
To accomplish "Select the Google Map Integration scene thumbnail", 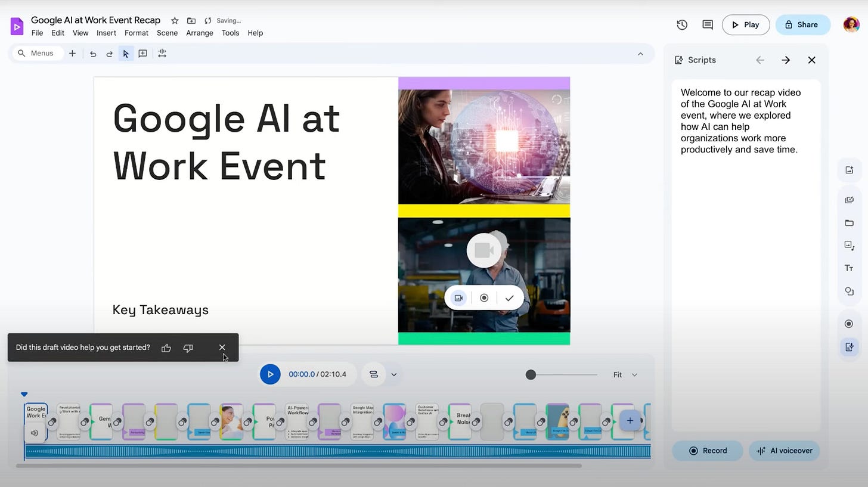I will [x=362, y=421].
